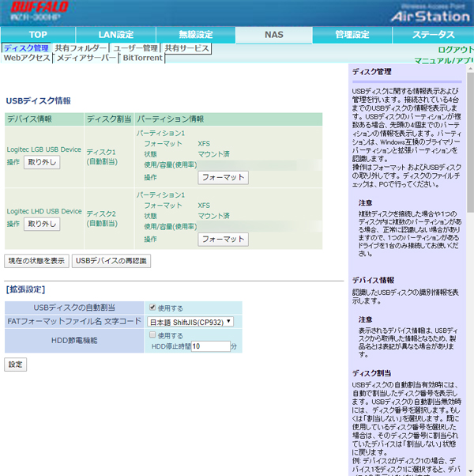Click フォーマット button for ディスク2
The width and height of the screenshot is (474, 476).
click(224, 240)
